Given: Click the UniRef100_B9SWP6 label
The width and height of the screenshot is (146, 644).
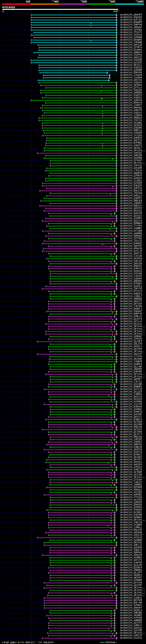Looking at the screenshot, I should 131,40.
